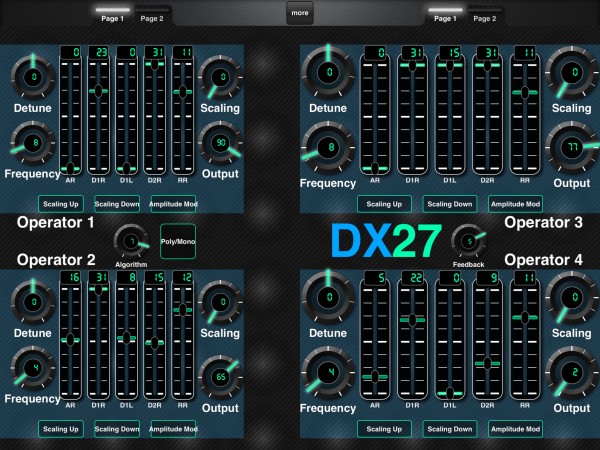
Task: Click Operator 1 Frequency knob
Action: pyautogui.click(x=33, y=143)
